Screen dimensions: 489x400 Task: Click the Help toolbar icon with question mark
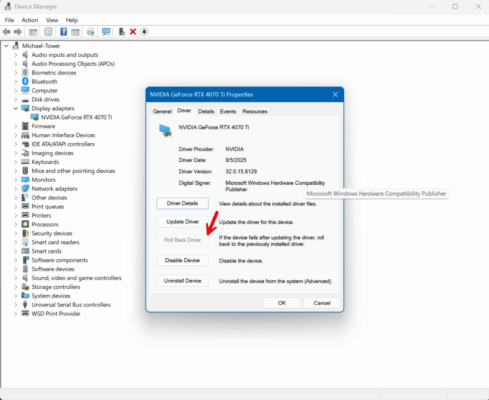(63, 32)
